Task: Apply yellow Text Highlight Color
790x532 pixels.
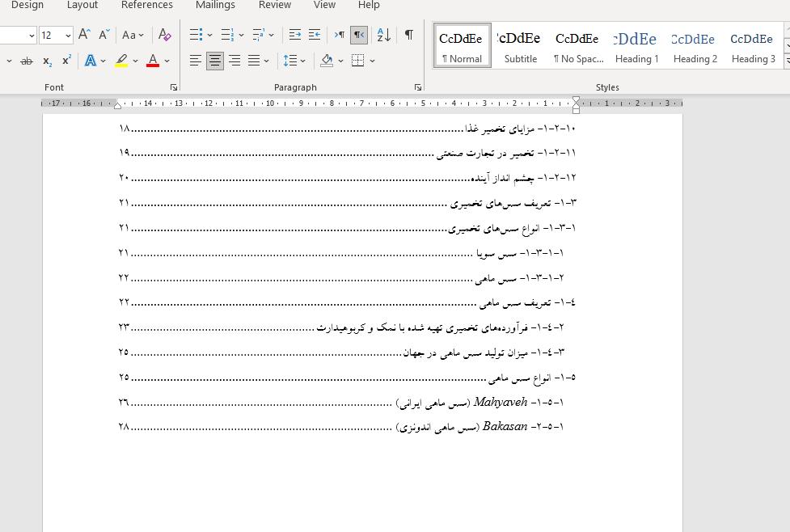Action: 120,61
